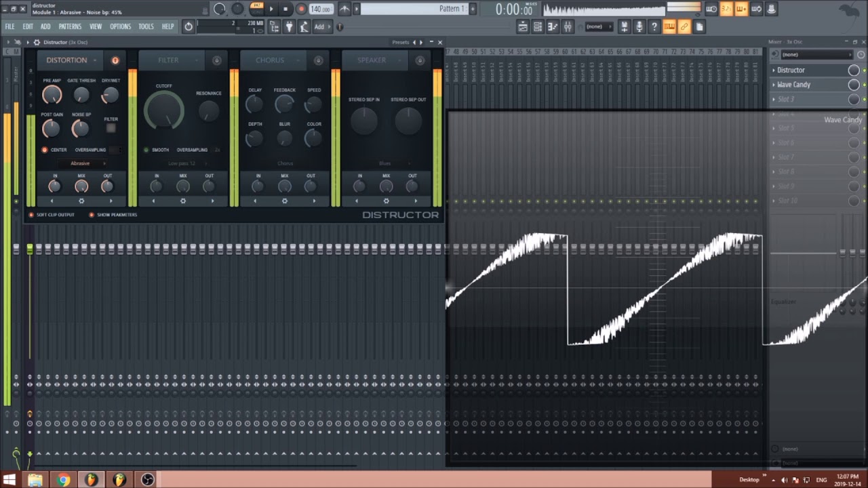Toggle Show Peakmeters

tap(92, 215)
